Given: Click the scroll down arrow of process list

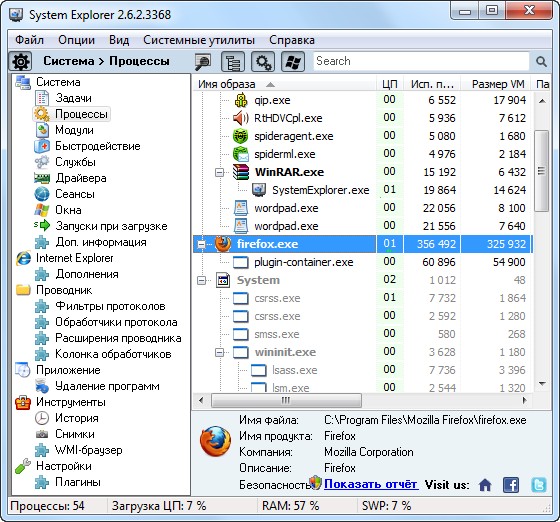Looking at the screenshot, I should point(542,384).
